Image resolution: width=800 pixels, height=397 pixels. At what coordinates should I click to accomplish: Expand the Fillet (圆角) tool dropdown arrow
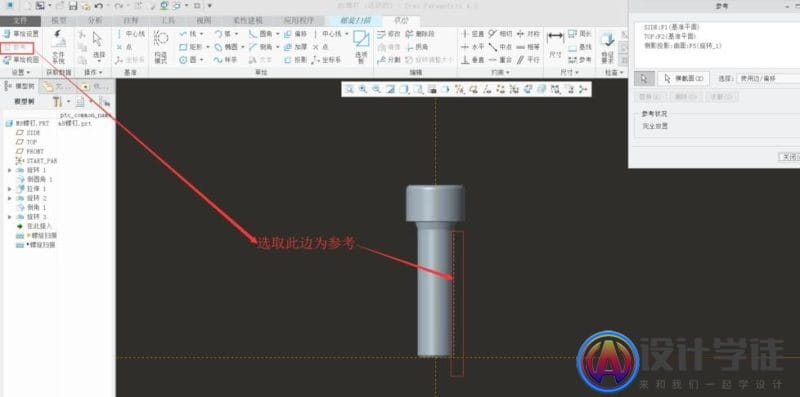point(278,34)
